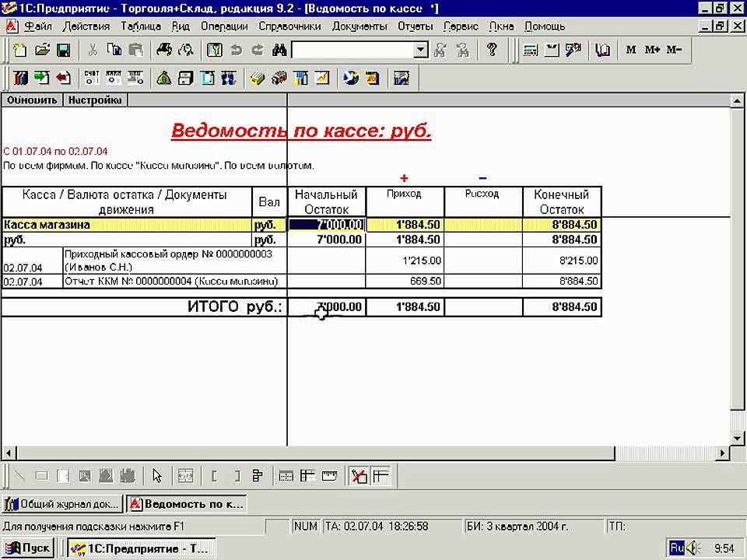This screenshot has height=560, width=747.
Task: Click the alignment icon in bottom toolbar
Action: (x=258, y=476)
